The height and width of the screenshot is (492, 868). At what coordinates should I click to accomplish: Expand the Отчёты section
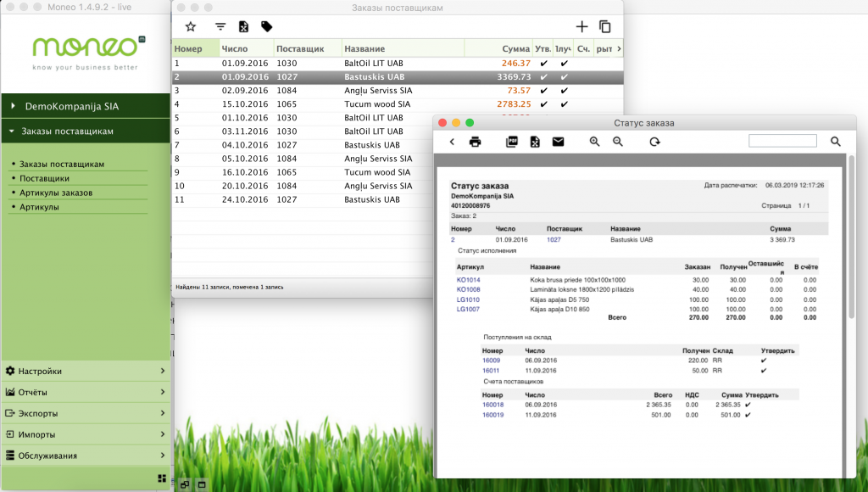[85, 392]
